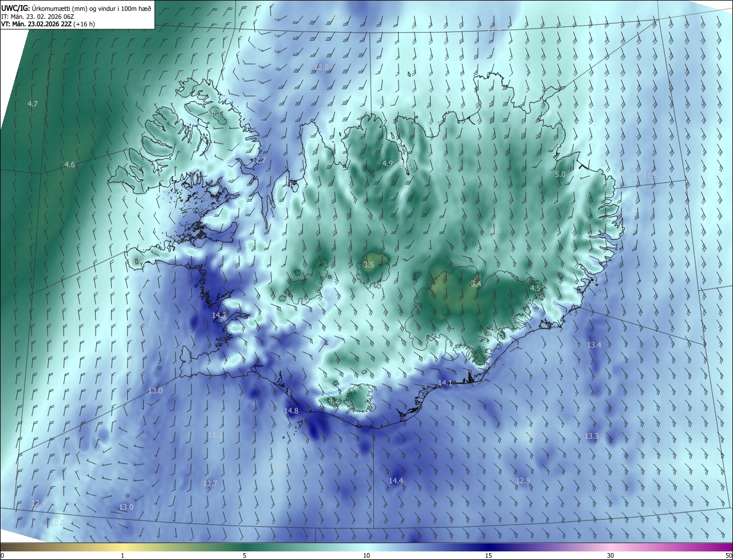Click the map title 'UWC/IG: Úrkomumætti (mm)' line
This screenshot has width=733, height=560.
76,7
